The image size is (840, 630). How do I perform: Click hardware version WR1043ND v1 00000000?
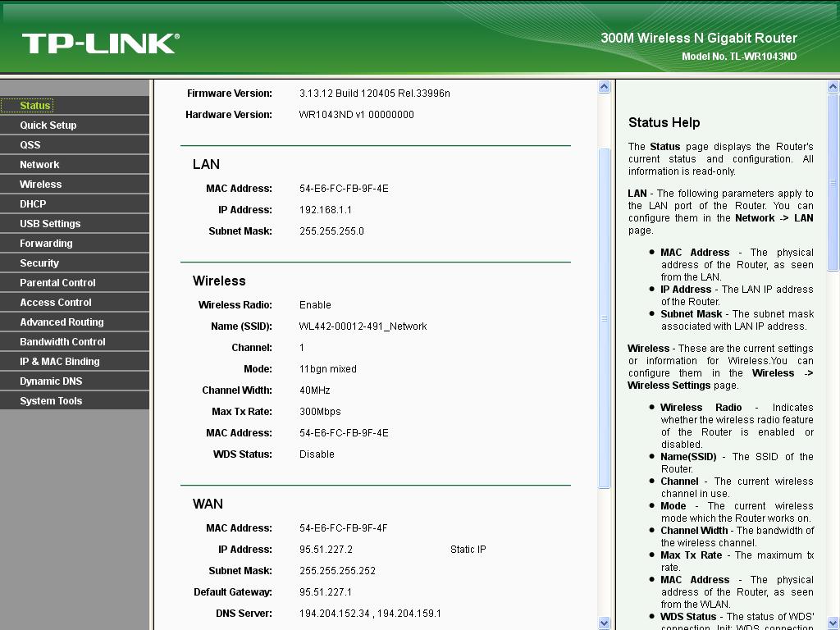356,115
